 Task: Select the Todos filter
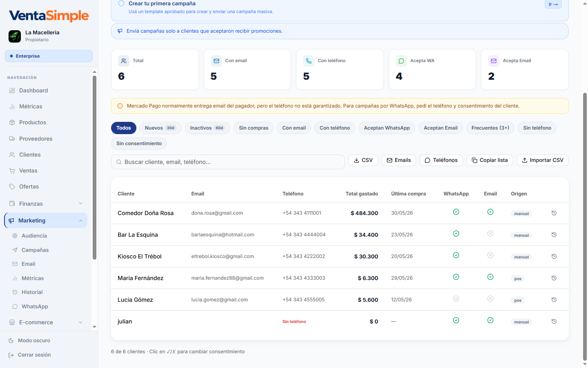pos(124,128)
